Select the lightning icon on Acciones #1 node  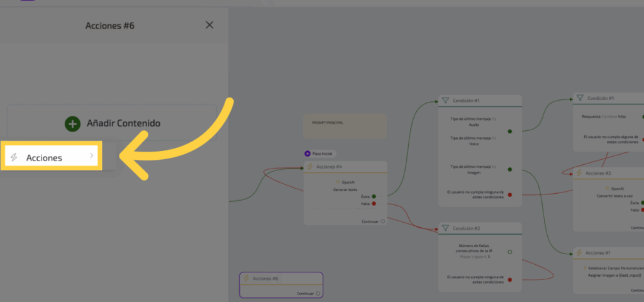coord(579,253)
